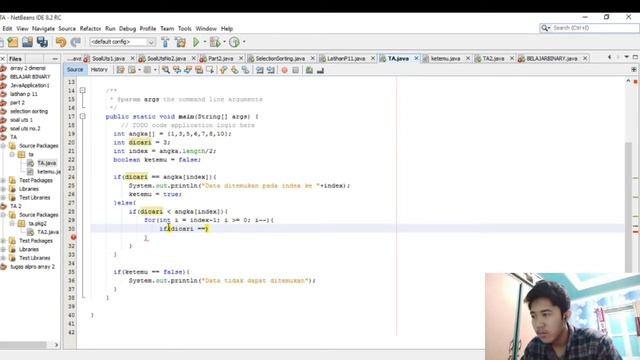Expand Test Packages under TA project

(3, 180)
